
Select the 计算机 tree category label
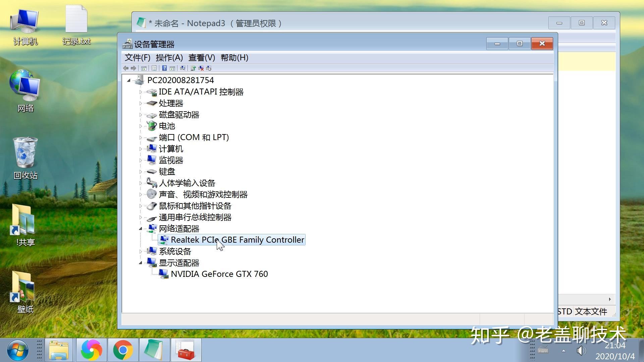coord(171,149)
